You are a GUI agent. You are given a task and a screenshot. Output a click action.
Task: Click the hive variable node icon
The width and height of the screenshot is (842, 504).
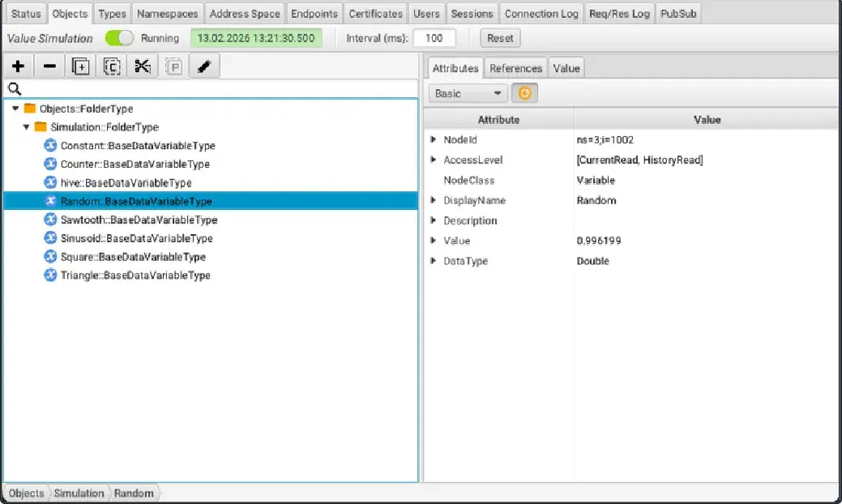(50, 182)
